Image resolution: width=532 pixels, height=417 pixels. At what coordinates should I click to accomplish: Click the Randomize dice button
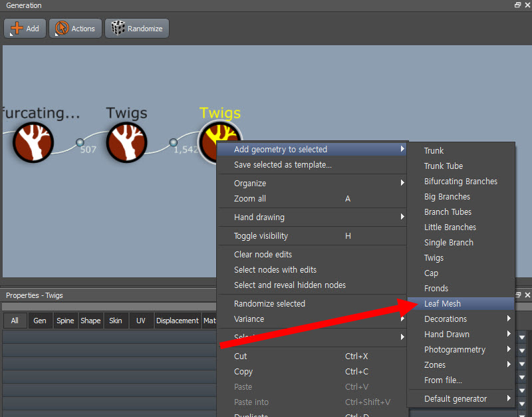(x=137, y=29)
